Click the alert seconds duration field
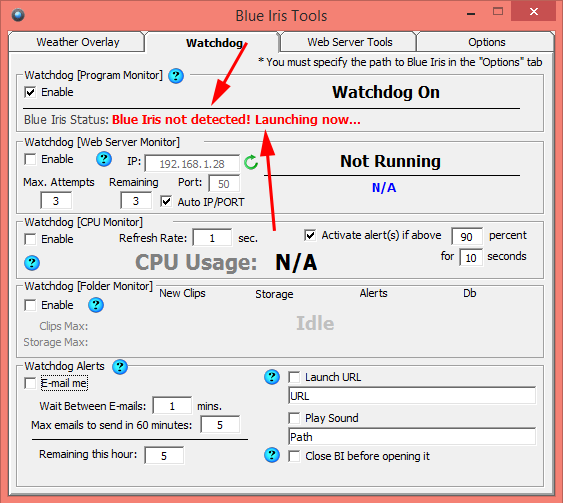 [471, 257]
